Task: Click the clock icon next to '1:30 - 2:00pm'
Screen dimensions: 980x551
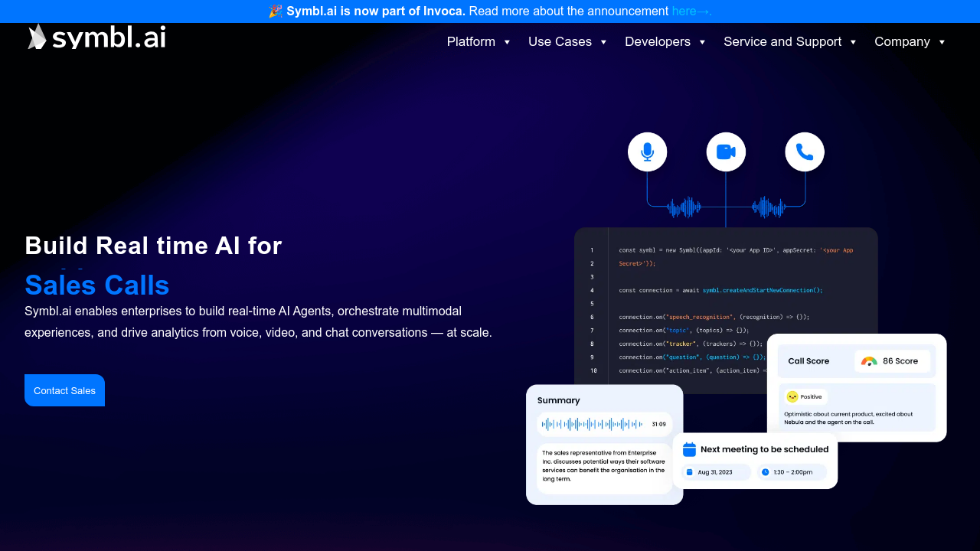Action: (766, 472)
